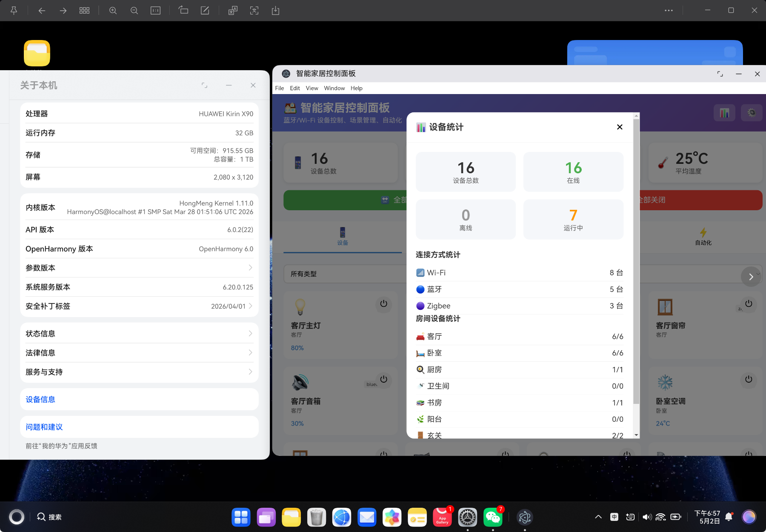Click the scrollbar down arrow in the dialog
Screen dimensions: 766x532
point(636,435)
